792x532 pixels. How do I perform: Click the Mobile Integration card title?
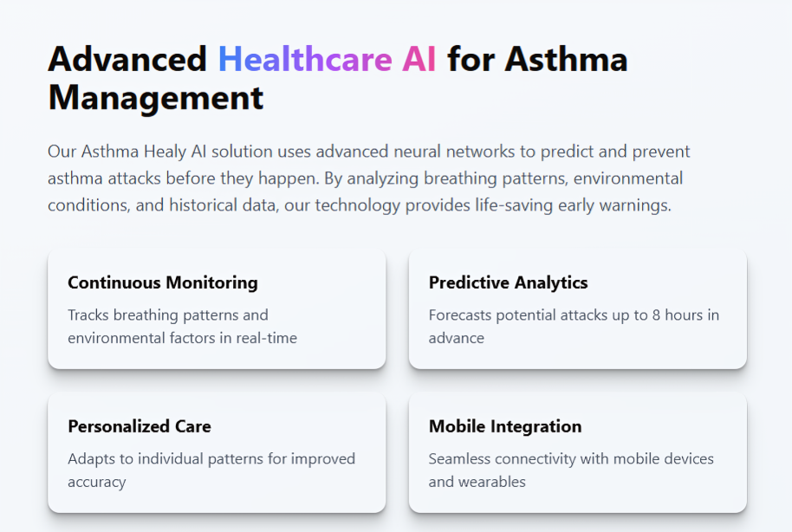coord(505,426)
